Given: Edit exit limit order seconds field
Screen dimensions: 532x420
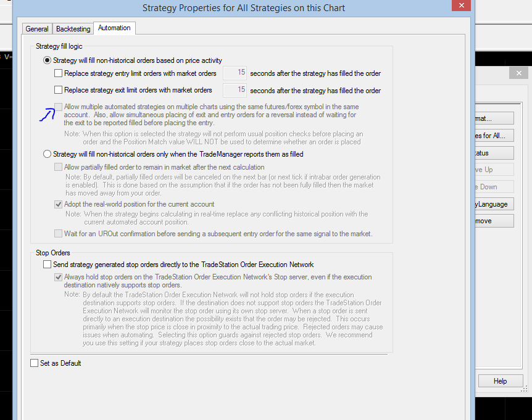Looking at the screenshot, I should coord(235,90).
